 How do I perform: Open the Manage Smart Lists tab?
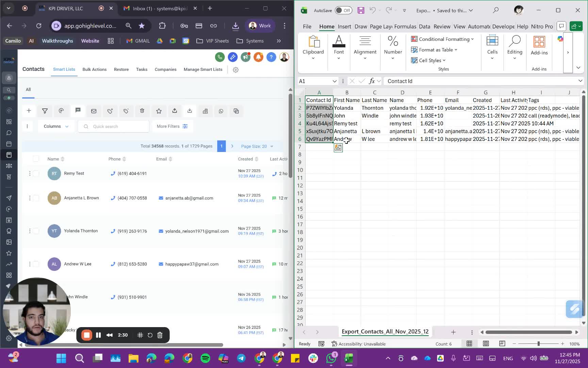click(x=203, y=70)
